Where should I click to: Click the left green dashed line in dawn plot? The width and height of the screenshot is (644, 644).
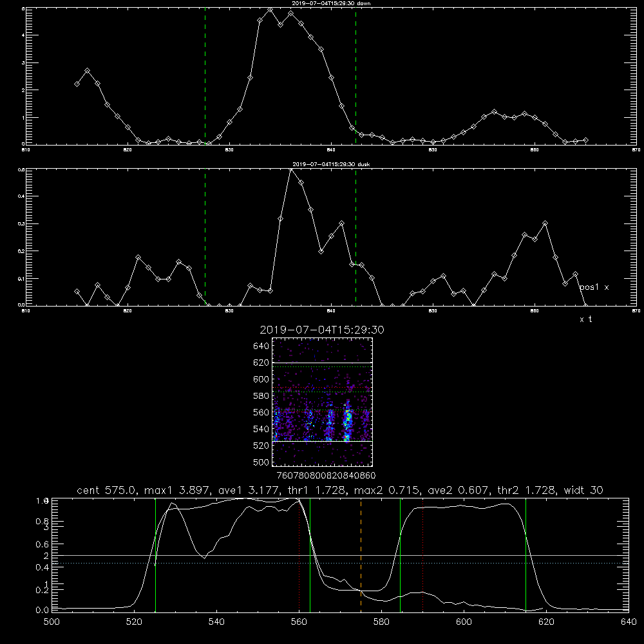[x=205, y=76]
